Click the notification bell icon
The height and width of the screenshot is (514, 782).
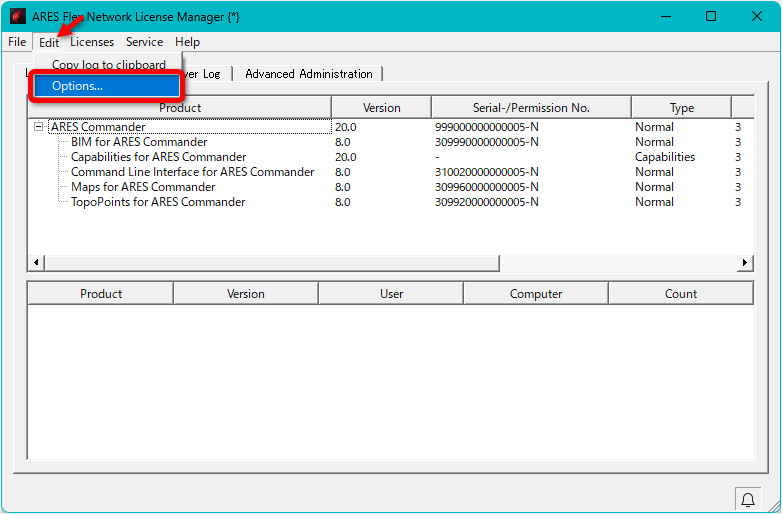(748, 500)
